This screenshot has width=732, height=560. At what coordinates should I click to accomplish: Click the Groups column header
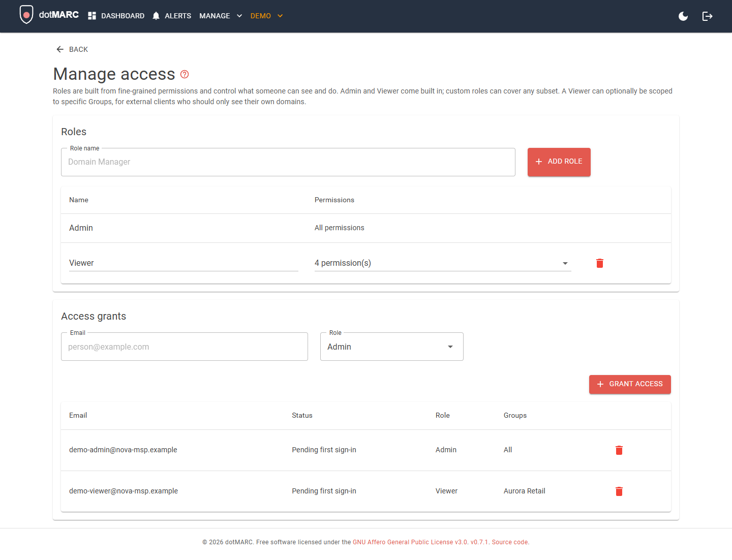tap(515, 415)
